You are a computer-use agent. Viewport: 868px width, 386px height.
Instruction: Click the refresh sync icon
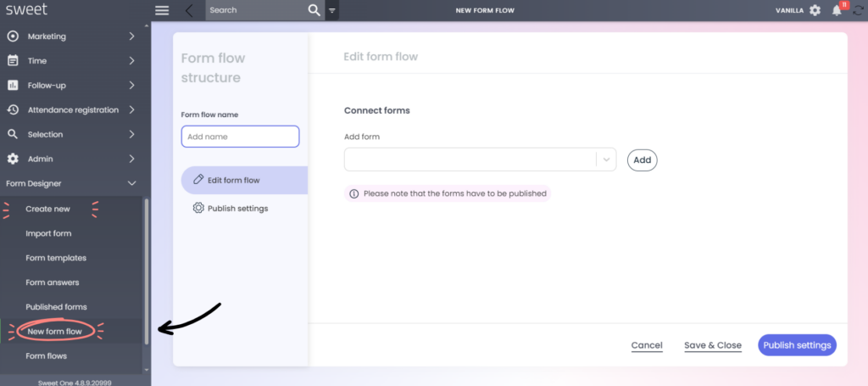tap(858, 10)
